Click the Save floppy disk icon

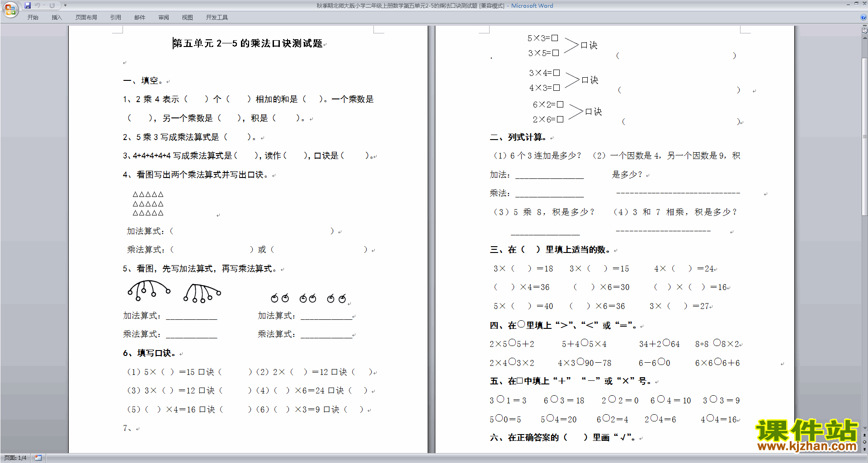[x=28, y=5]
